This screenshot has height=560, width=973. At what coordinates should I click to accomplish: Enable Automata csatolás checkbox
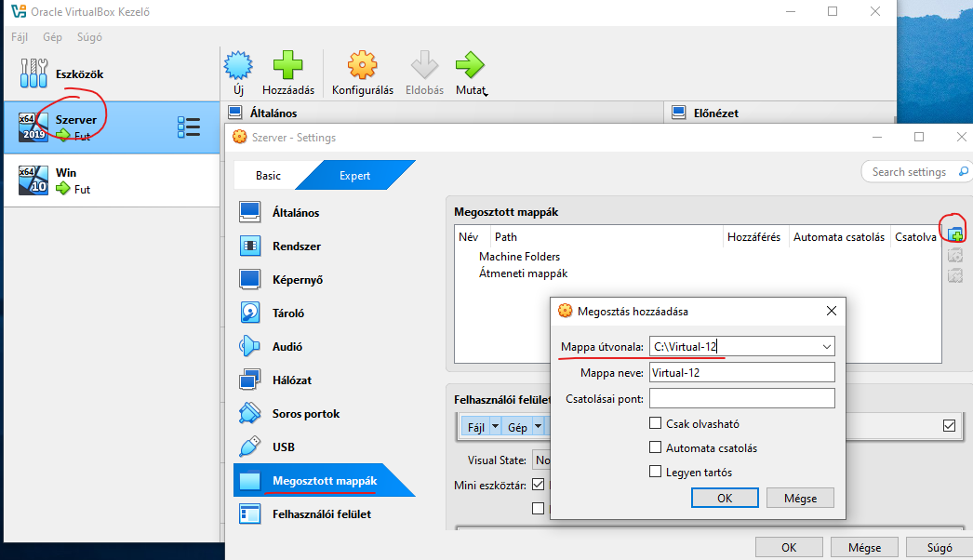(x=655, y=447)
